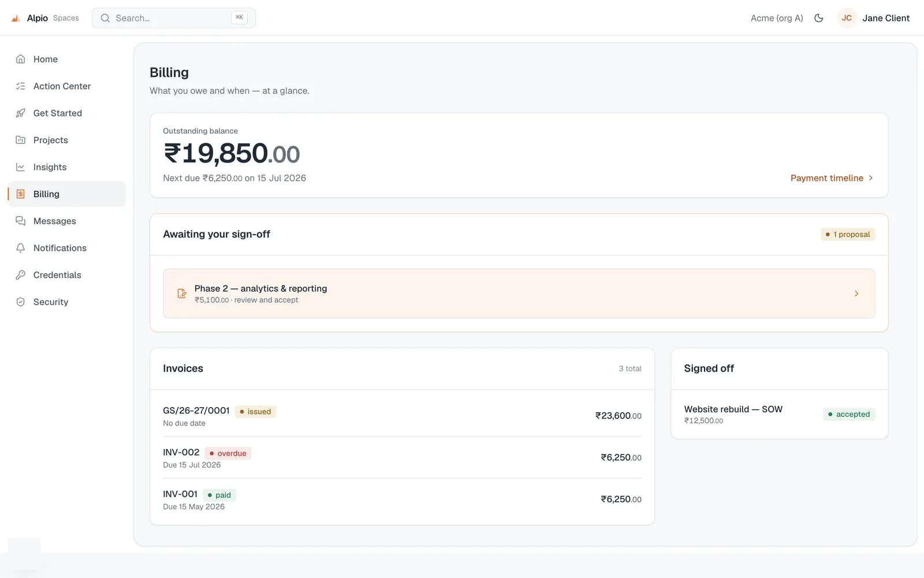Viewport: 924px width, 578px height.
Task: Open invoice INV-001
Action: 402,499
